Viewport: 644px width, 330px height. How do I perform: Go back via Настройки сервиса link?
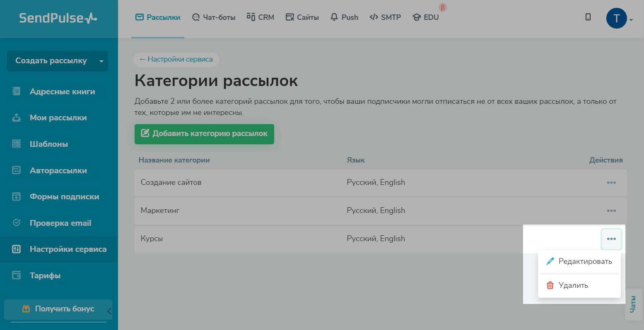(x=176, y=60)
